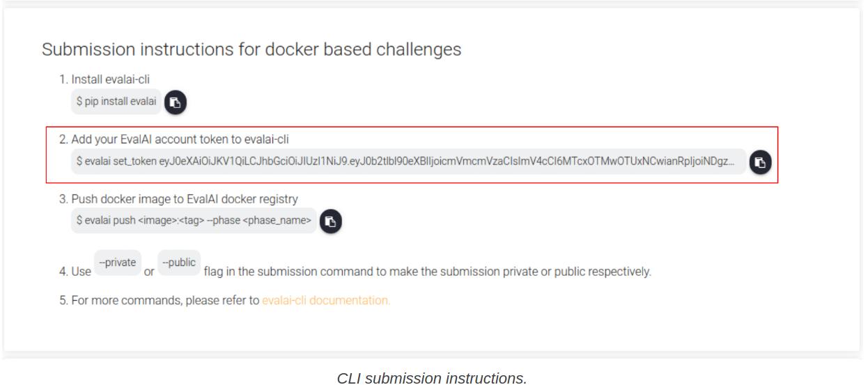Copy the evalai push command
The image size is (868, 385).
tap(331, 221)
